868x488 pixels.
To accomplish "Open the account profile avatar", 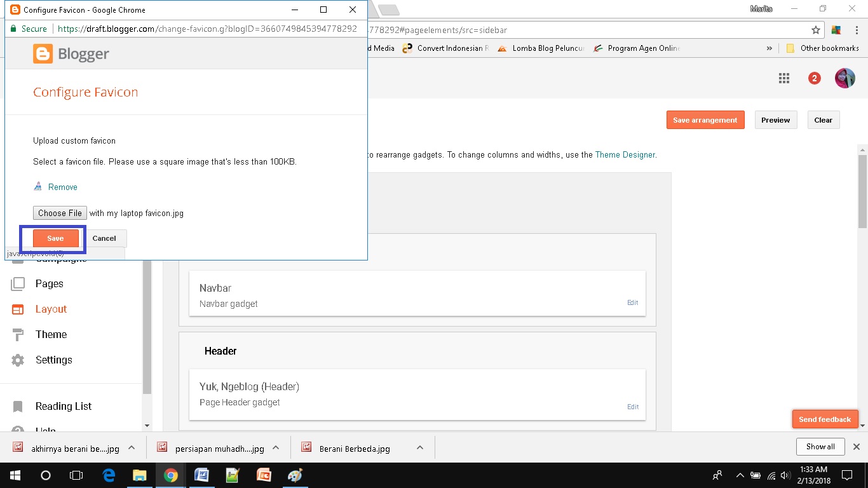I will coord(845,78).
